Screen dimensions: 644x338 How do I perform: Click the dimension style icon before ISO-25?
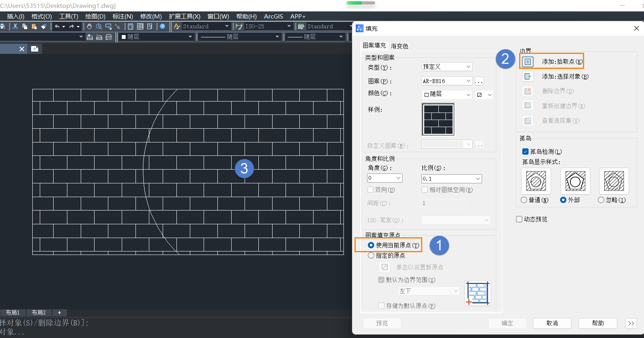(239, 26)
